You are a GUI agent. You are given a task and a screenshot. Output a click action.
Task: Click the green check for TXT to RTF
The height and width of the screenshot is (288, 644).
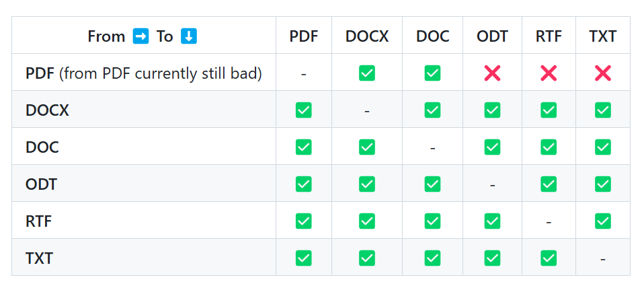549,258
